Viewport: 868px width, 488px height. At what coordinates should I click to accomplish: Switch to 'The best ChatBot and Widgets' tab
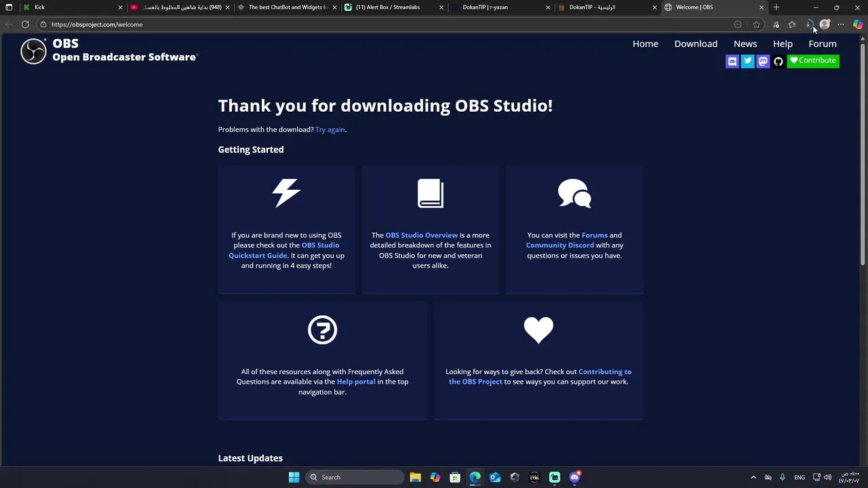coord(287,7)
